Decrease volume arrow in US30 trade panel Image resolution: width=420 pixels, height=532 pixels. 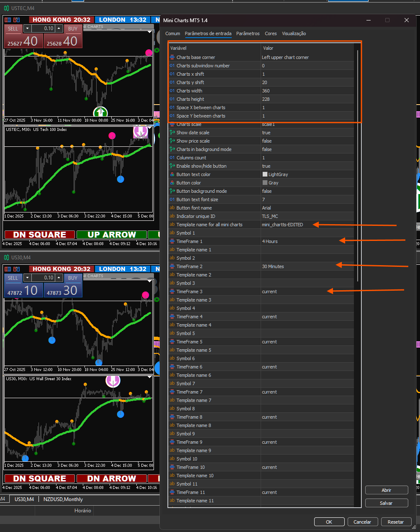click(27, 278)
